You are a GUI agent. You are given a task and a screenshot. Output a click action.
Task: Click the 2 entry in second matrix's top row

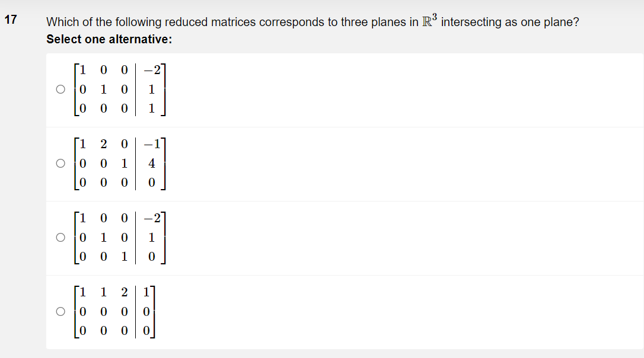click(x=104, y=144)
